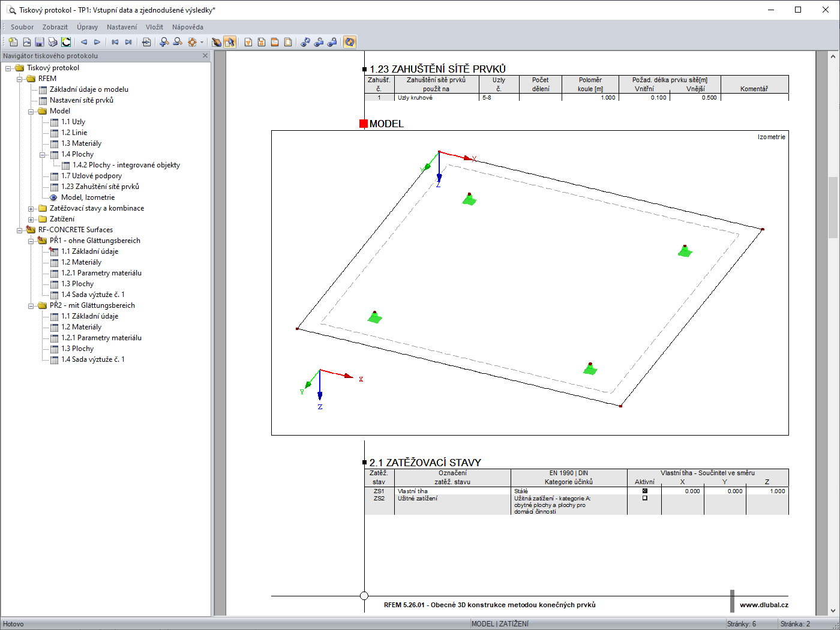840x630 pixels.
Task: Collapse the Model folder in navigator
Action: click(31, 111)
